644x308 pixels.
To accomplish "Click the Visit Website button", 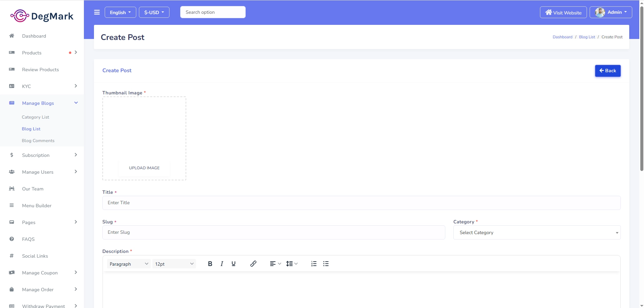I will tap(563, 12).
